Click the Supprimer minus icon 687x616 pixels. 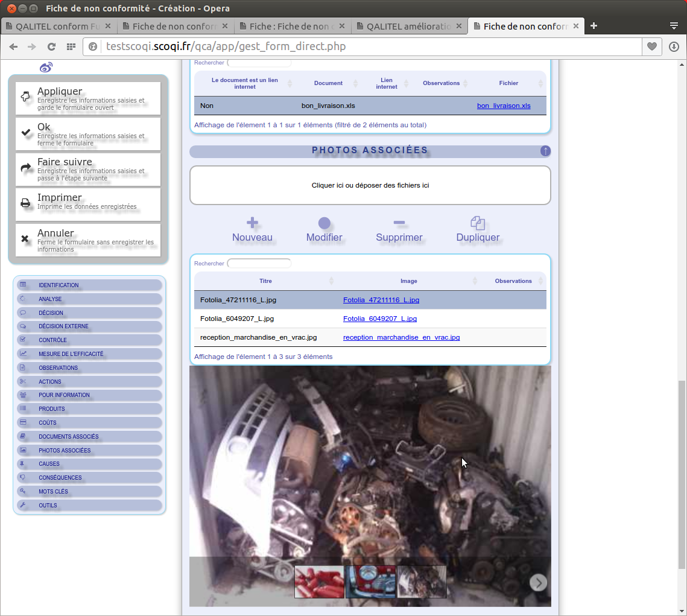click(399, 223)
